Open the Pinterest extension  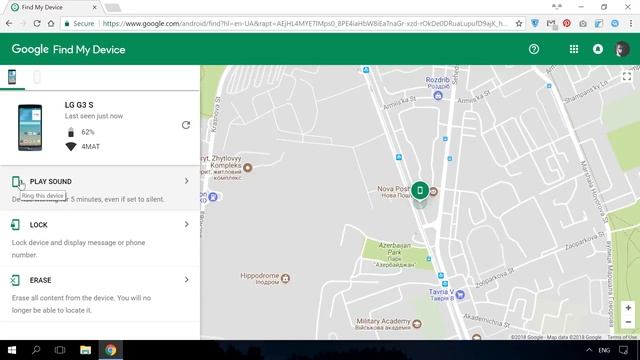click(567, 24)
